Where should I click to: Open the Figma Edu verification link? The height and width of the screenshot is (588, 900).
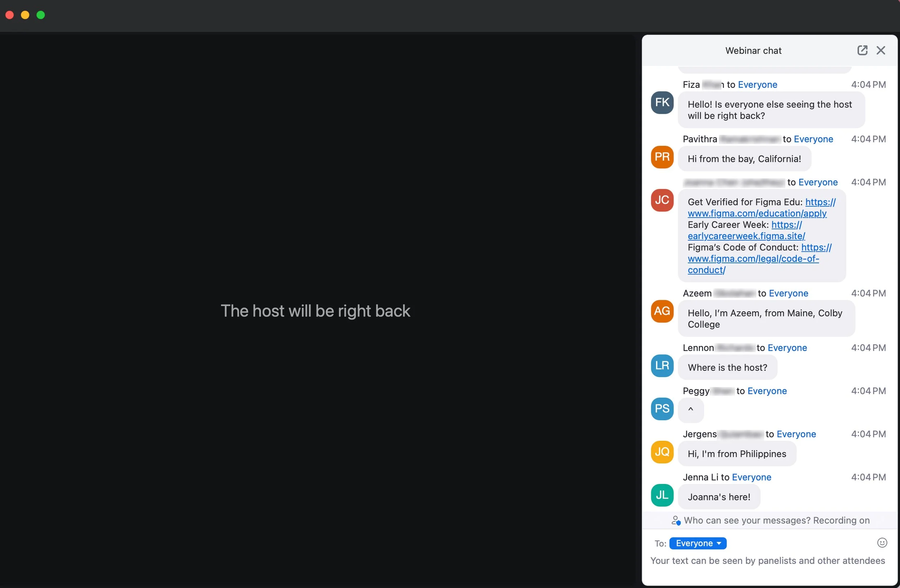tap(758, 213)
